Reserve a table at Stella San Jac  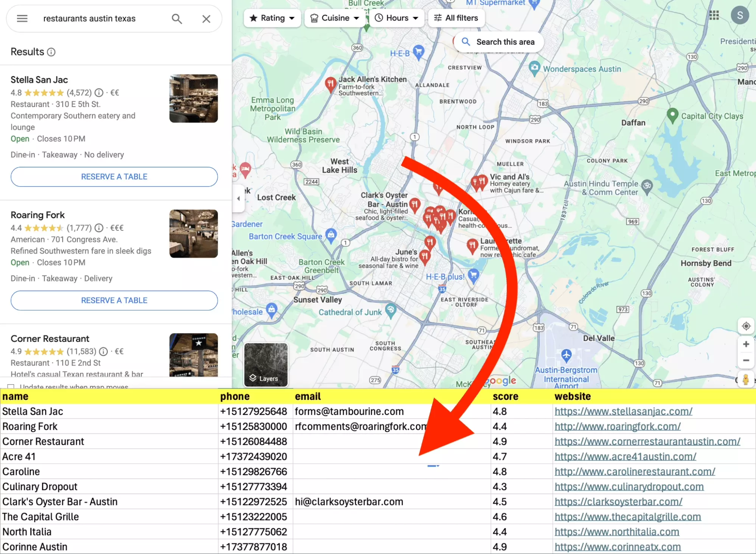(114, 177)
